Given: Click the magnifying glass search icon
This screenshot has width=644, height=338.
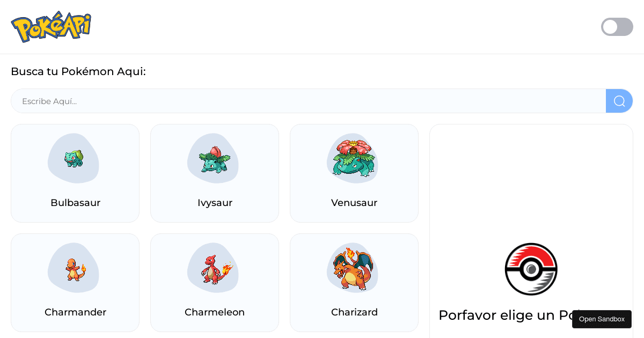Looking at the screenshot, I should pos(619,101).
